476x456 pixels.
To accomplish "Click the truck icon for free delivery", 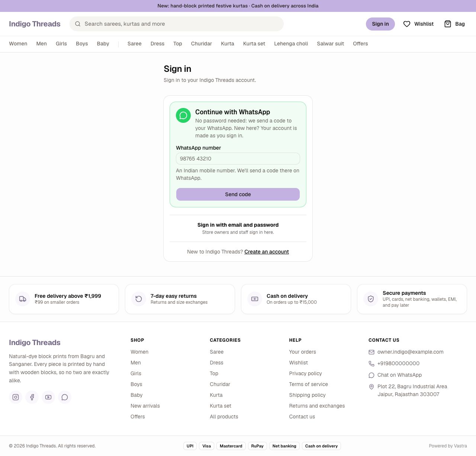I will [x=23, y=299].
